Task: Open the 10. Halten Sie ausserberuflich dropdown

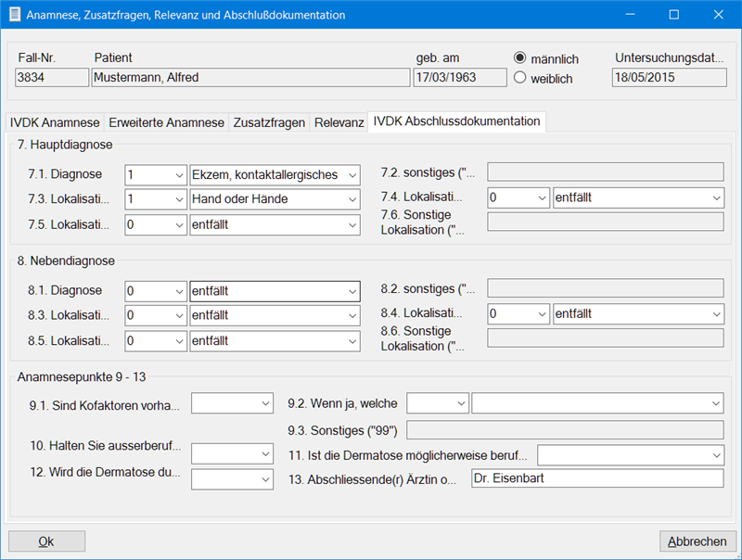Action: click(x=264, y=453)
